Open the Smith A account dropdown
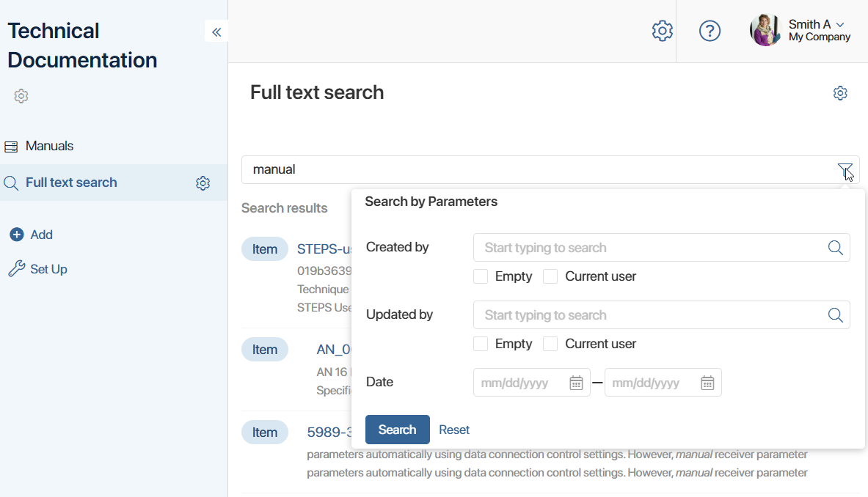Image resolution: width=868 pixels, height=497 pixels. 814,30
